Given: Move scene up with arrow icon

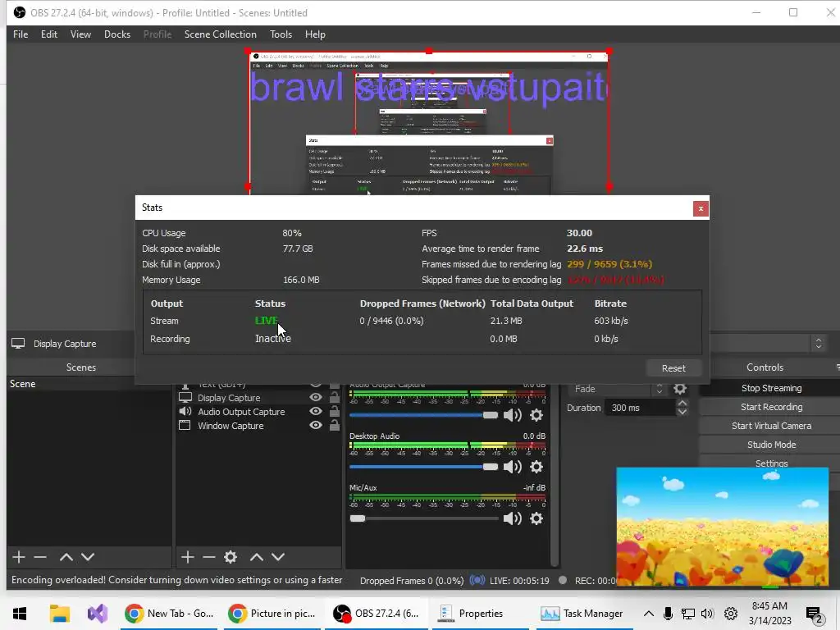Looking at the screenshot, I should (x=66, y=557).
